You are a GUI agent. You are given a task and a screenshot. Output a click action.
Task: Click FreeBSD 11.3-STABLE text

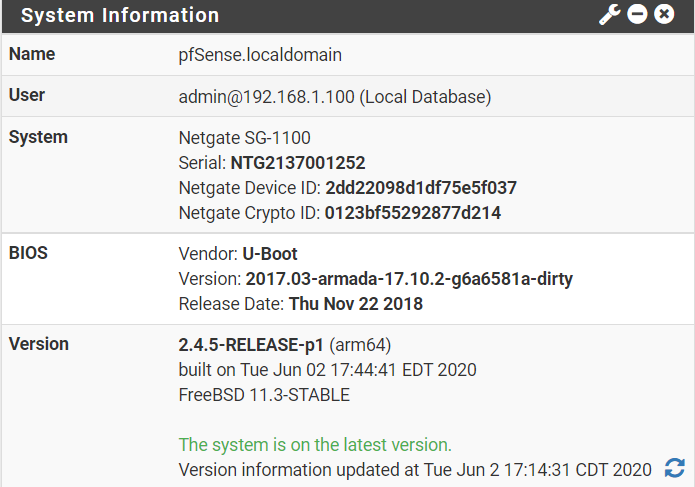(264, 395)
